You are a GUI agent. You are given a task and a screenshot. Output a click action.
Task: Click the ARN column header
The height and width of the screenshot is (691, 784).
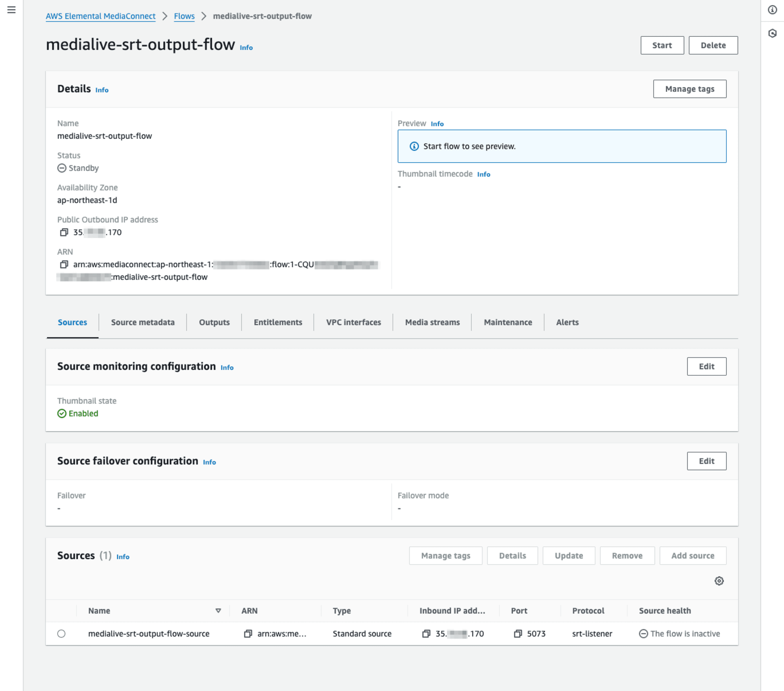pos(249,611)
